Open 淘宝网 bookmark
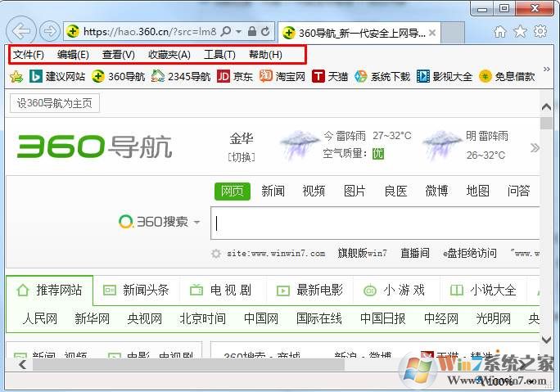Viewport: 560px width, 392px height. (x=282, y=76)
